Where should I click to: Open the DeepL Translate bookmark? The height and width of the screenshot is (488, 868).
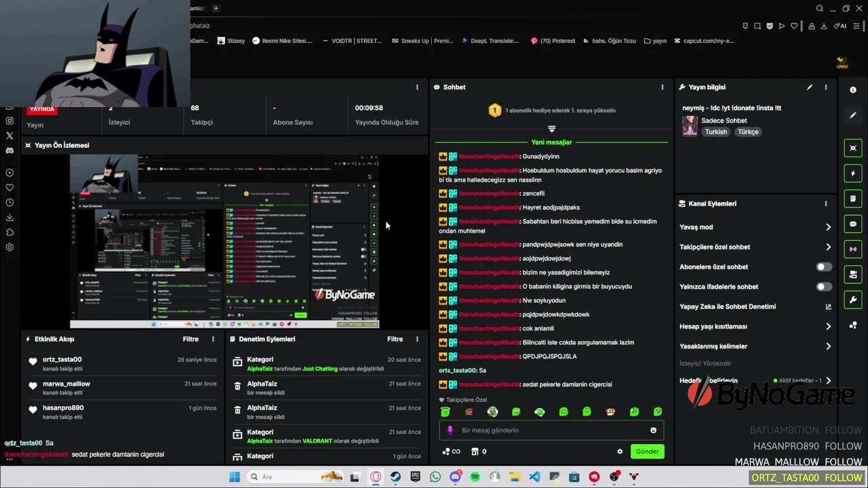pyautogui.click(x=490, y=41)
